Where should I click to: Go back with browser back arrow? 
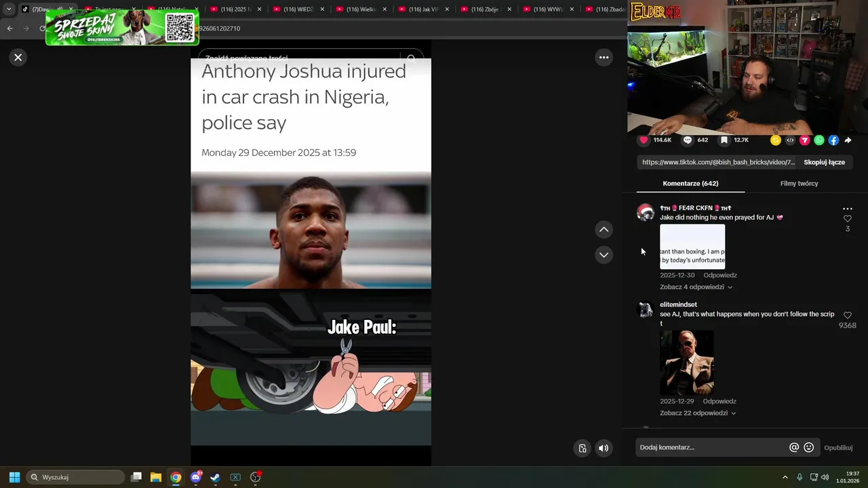tap(9, 28)
